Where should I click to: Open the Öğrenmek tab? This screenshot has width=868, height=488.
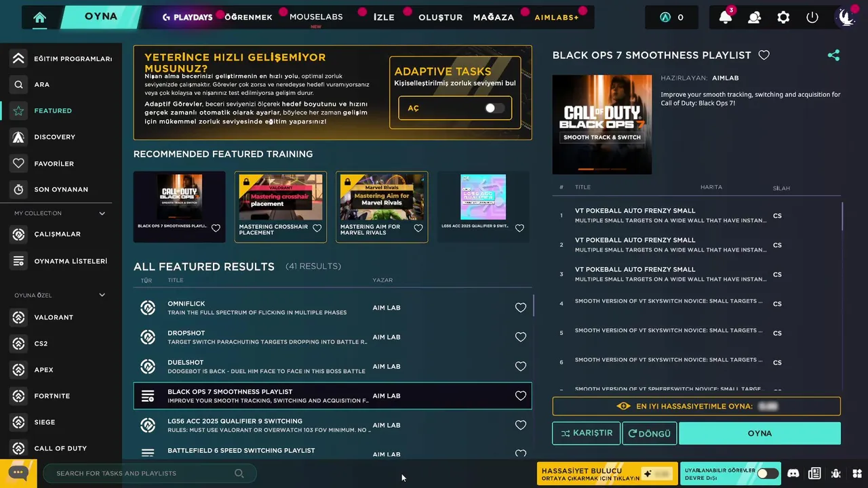[248, 18]
